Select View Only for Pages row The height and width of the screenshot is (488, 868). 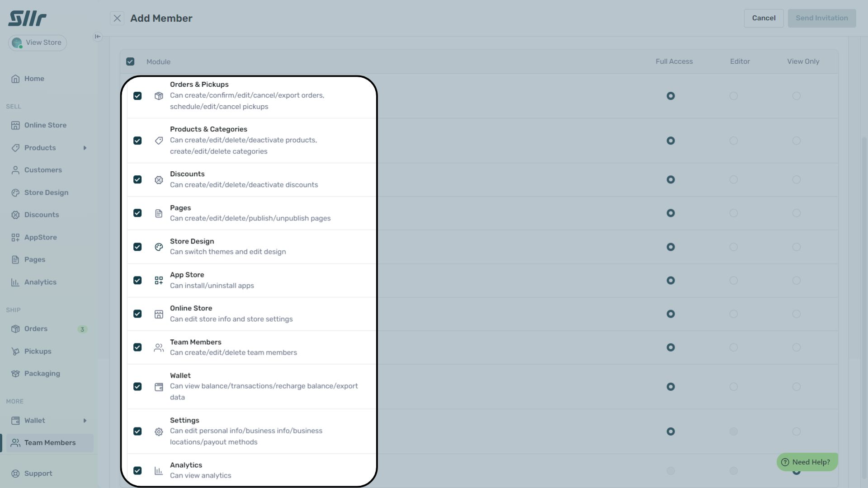tap(796, 213)
